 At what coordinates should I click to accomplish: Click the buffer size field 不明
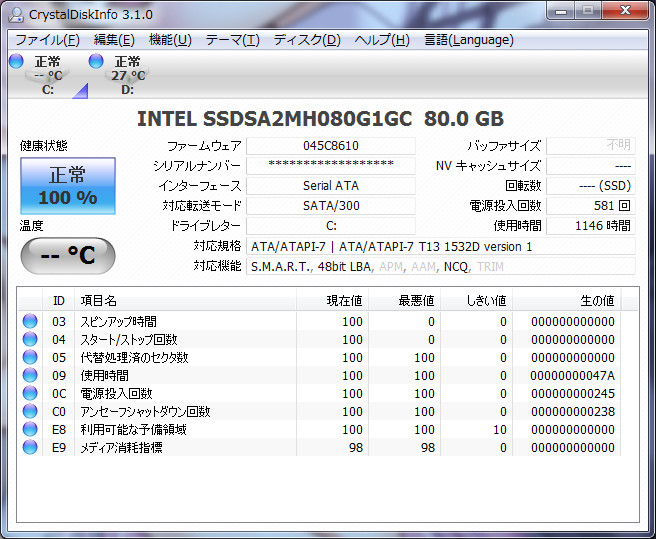coord(591,146)
